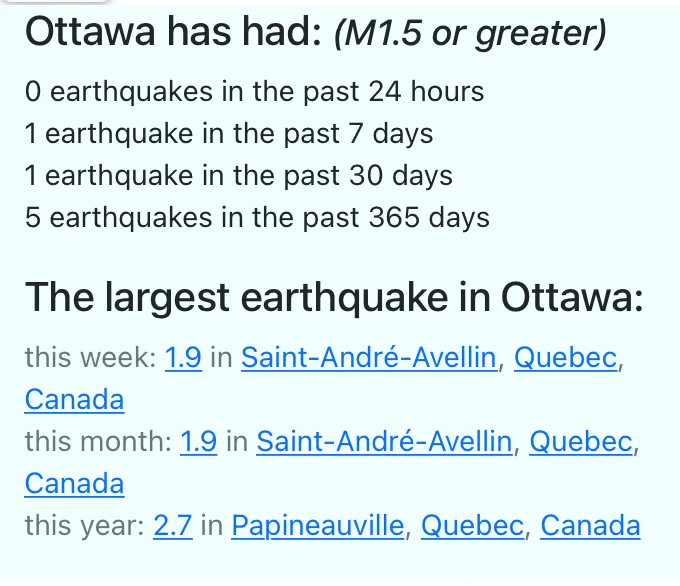The width and height of the screenshot is (680, 586).
Task: Click the '0 earthquakes in the past 24 hours' line
Action: point(255,92)
